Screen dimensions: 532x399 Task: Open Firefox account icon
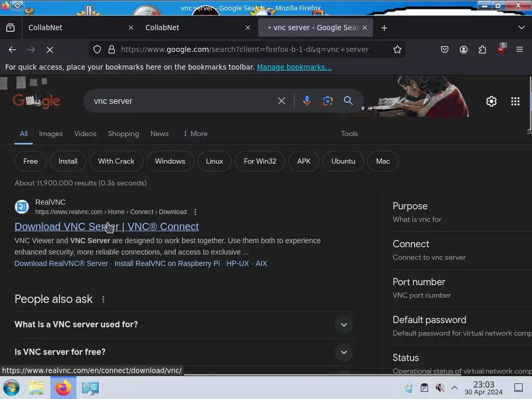click(463, 49)
